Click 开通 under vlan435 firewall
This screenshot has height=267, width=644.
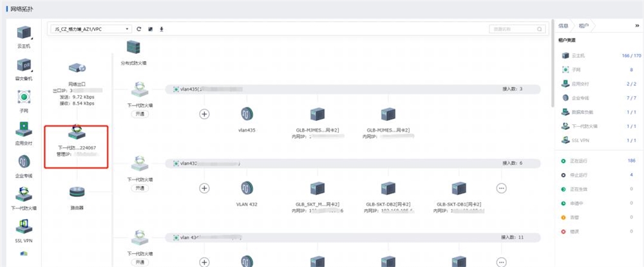tap(140, 114)
